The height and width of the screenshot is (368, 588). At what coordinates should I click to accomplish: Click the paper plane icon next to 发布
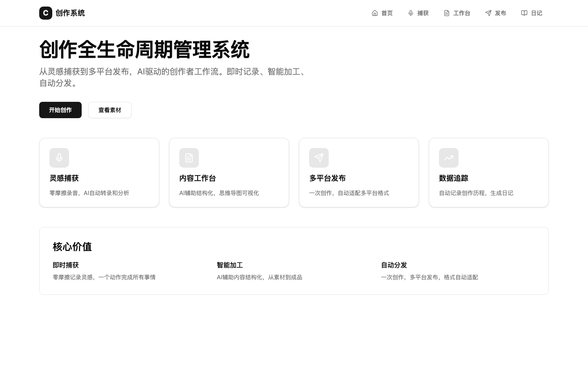pyautogui.click(x=488, y=13)
